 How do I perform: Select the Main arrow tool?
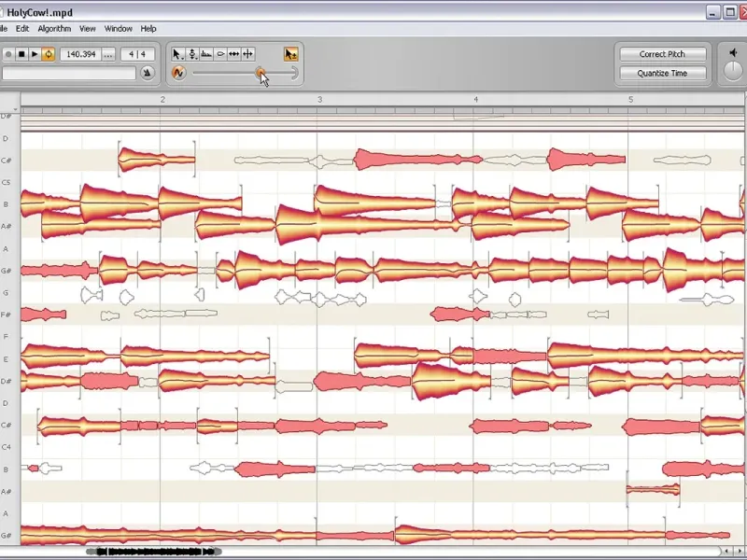(177, 54)
